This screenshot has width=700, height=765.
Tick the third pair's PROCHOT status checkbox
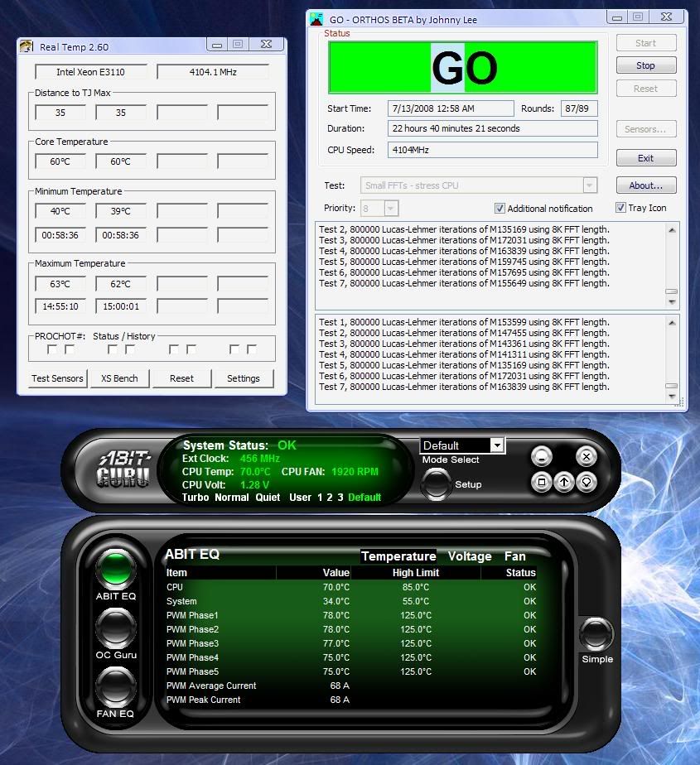click(173, 349)
